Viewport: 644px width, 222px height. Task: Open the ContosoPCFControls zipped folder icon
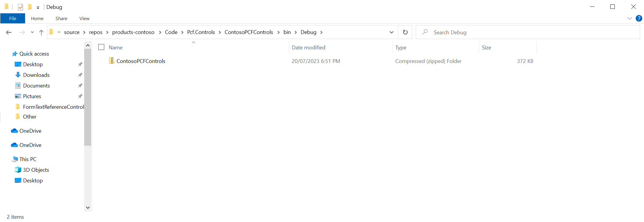112,61
